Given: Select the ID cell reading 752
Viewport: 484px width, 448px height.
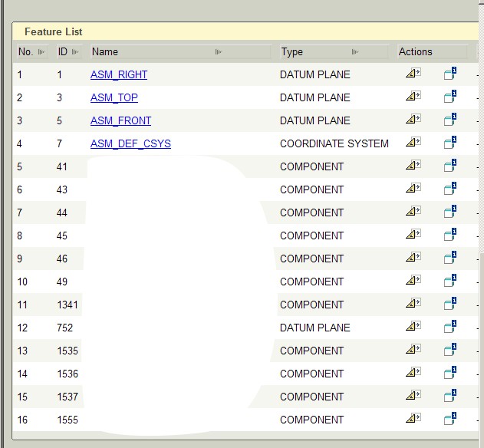Looking at the screenshot, I should [65, 328].
